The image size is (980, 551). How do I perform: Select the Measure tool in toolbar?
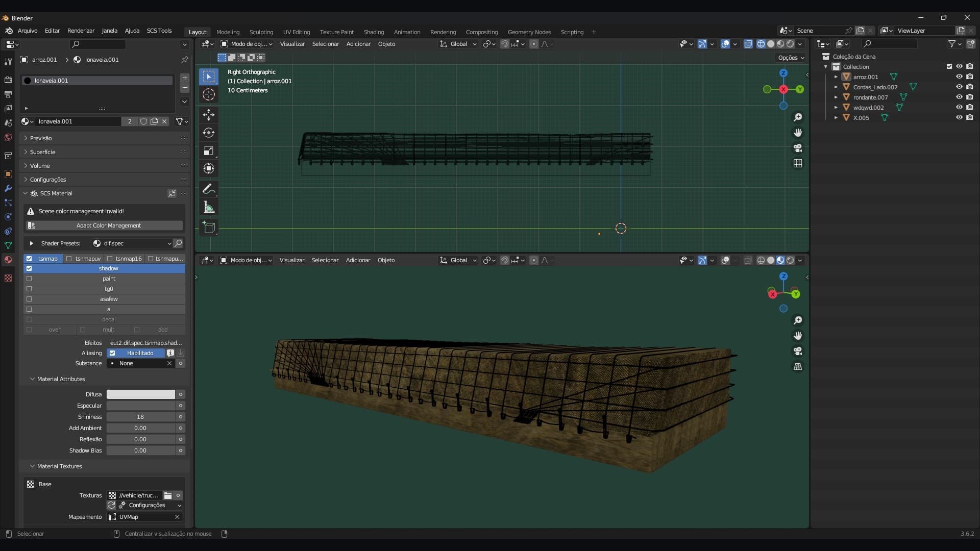(209, 207)
